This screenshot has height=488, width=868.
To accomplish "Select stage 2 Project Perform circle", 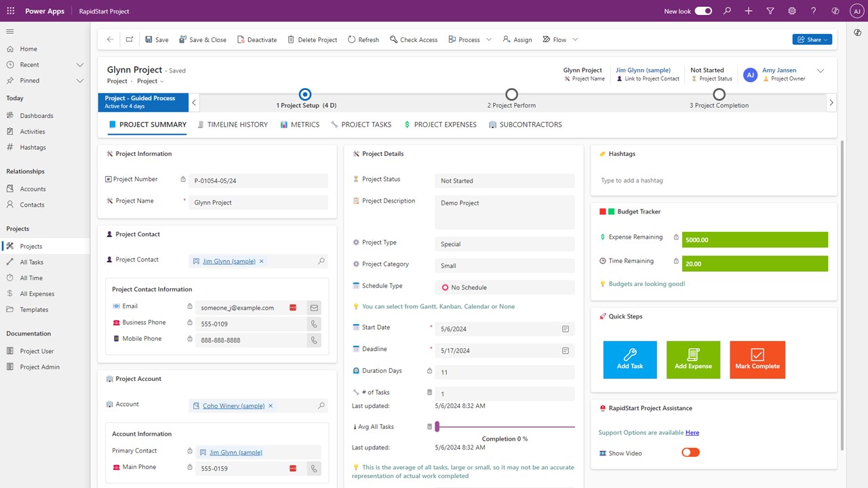I will tap(511, 94).
